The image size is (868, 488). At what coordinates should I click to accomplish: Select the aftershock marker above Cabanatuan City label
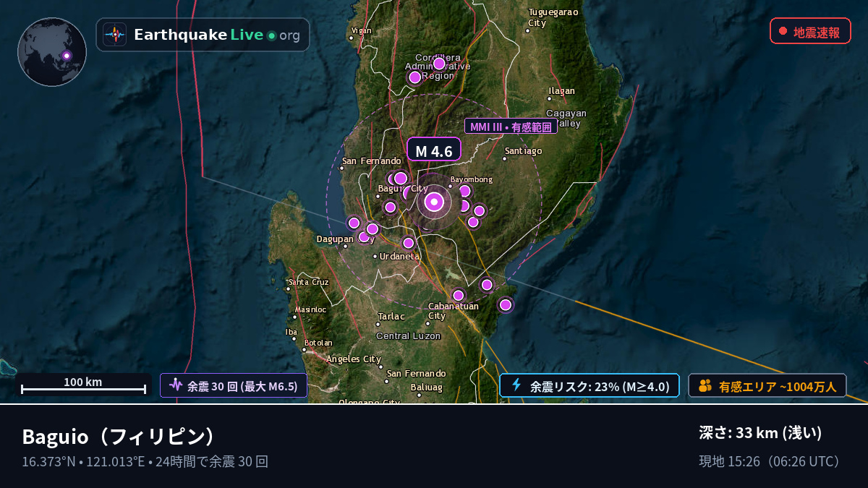[x=458, y=295]
